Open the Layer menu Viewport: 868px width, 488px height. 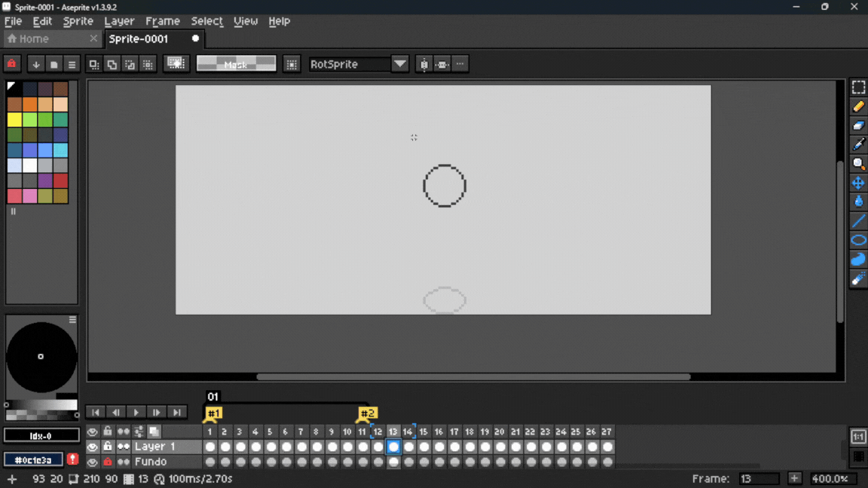119,21
